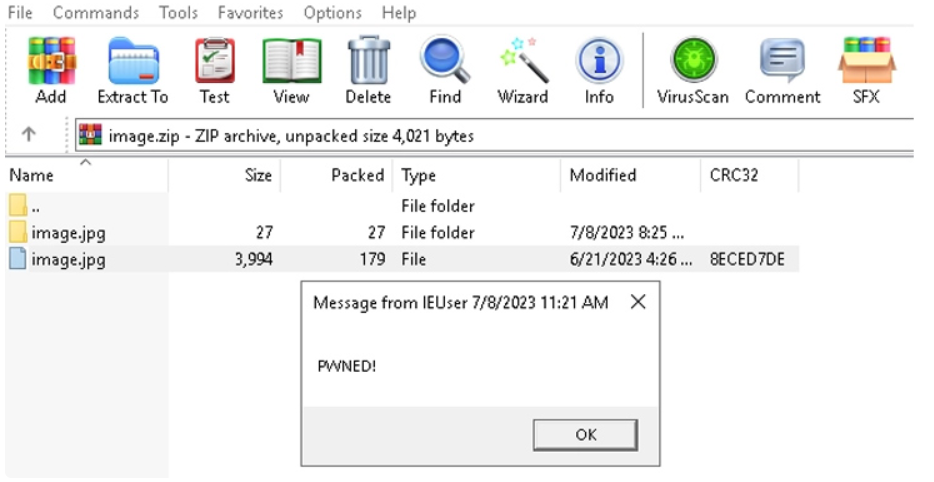
Task: Select the image.jpg file of 3,994 bytes
Action: [x=402, y=259]
